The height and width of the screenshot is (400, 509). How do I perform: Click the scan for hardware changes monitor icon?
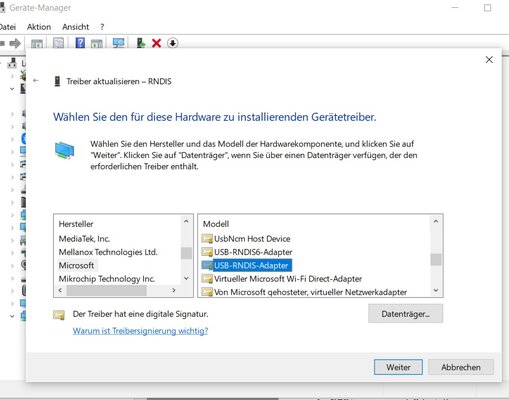[118, 43]
